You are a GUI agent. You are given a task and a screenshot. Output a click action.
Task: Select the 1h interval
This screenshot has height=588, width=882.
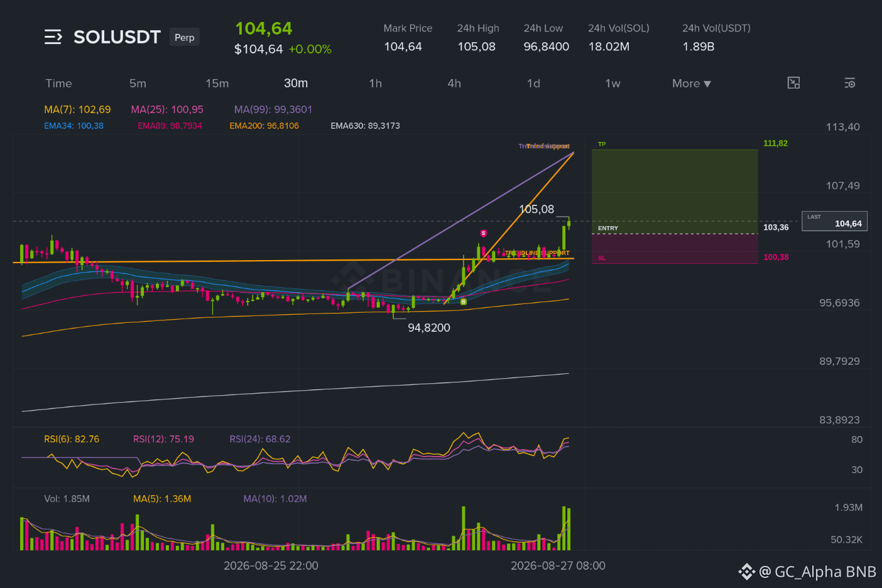tap(376, 84)
